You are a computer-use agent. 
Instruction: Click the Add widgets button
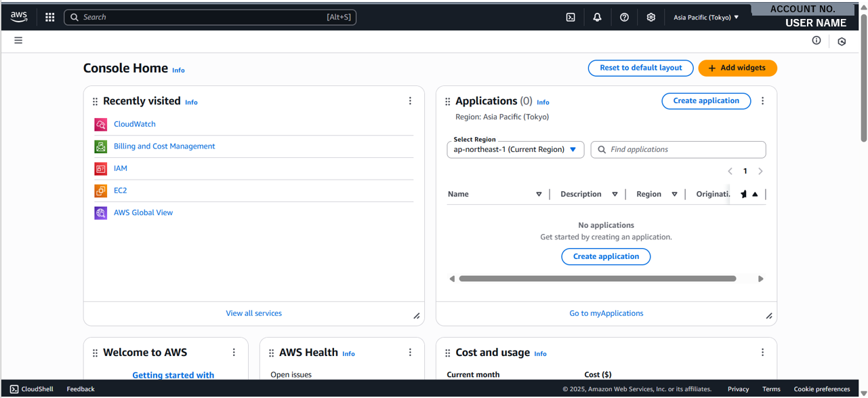click(x=737, y=68)
